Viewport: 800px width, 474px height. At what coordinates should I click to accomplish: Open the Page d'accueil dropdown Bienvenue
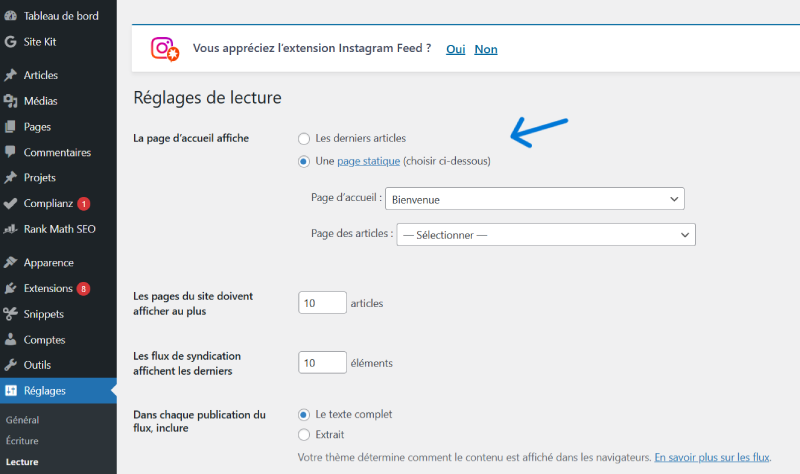tap(535, 198)
